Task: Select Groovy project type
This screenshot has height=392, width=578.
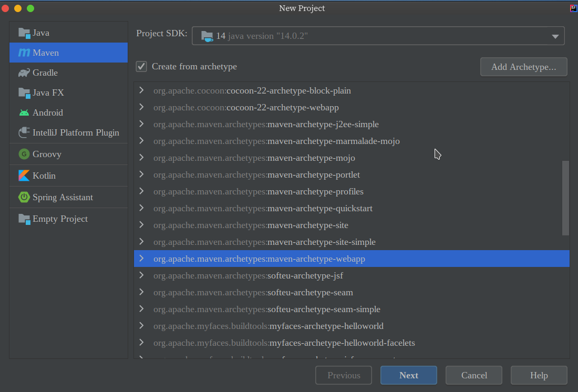Action: coord(68,154)
